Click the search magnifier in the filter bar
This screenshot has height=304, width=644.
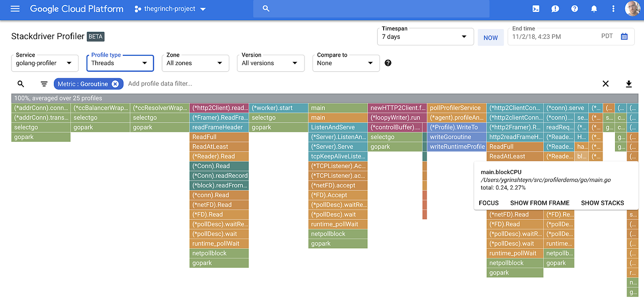coord(21,84)
